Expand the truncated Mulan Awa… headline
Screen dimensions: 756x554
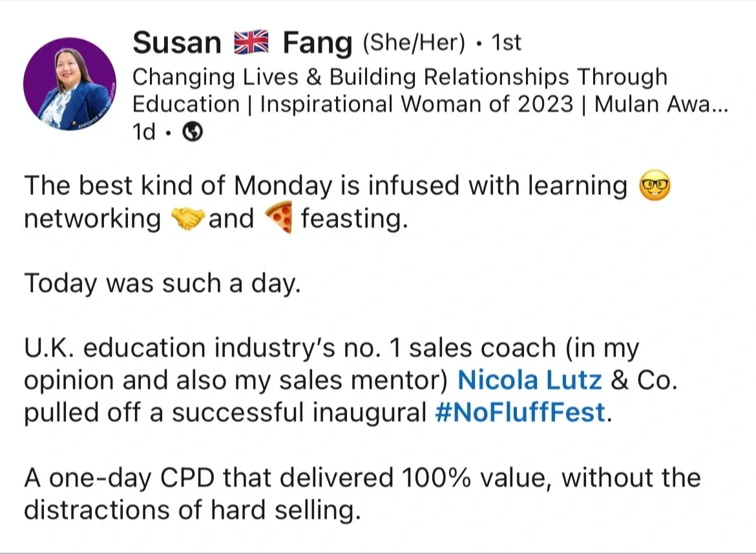[661, 104]
